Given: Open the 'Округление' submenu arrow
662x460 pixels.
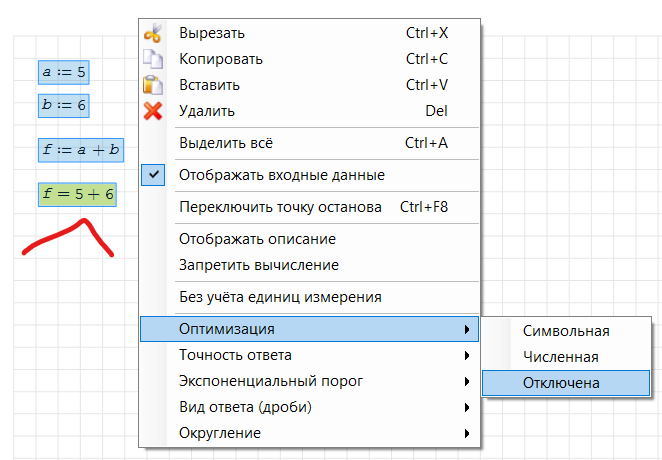Looking at the screenshot, I should click(466, 433).
